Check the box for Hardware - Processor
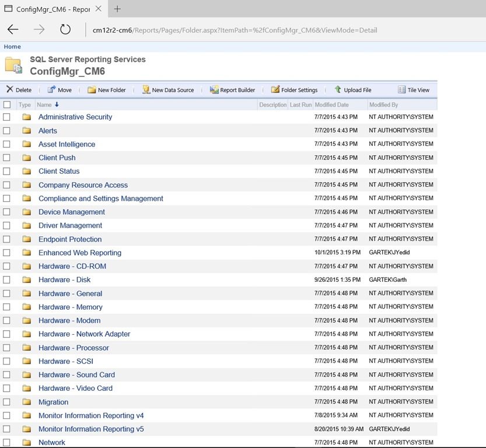This screenshot has width=486, height=448. (6, 348)
